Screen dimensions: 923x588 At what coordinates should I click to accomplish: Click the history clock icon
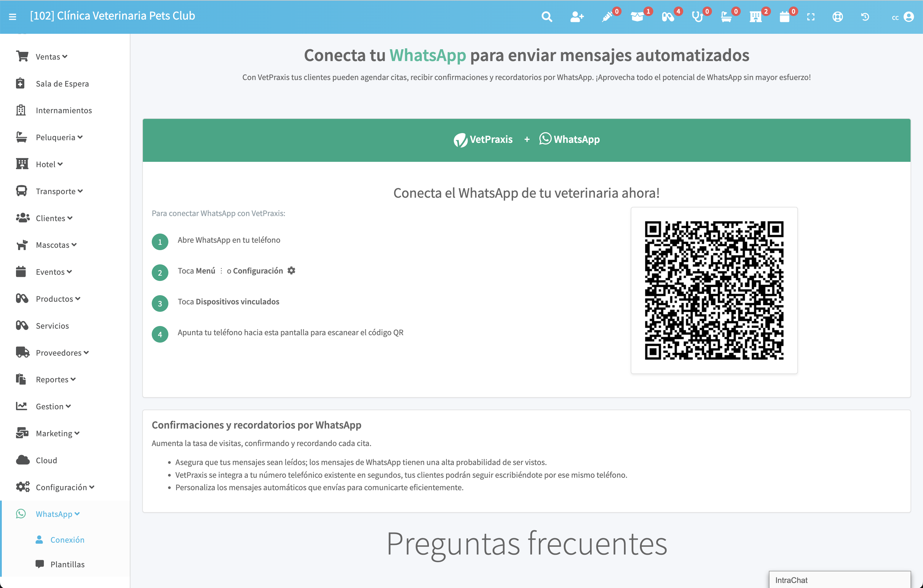(865, 17)
